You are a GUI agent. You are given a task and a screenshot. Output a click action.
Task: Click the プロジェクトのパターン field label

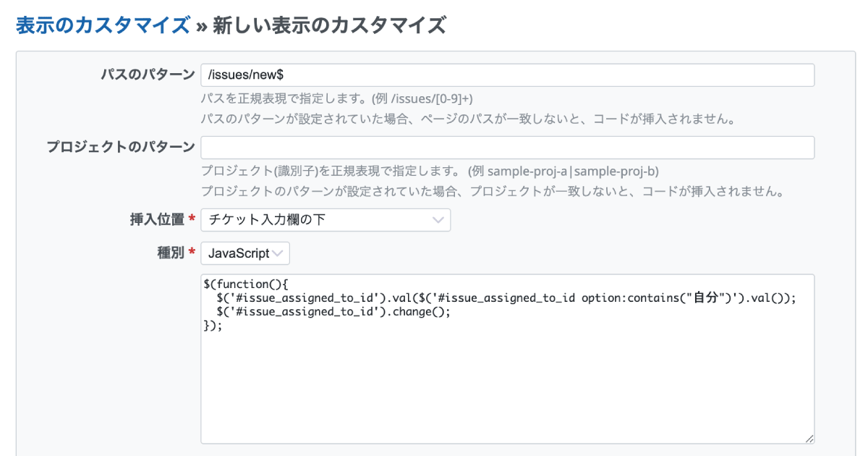121,148
